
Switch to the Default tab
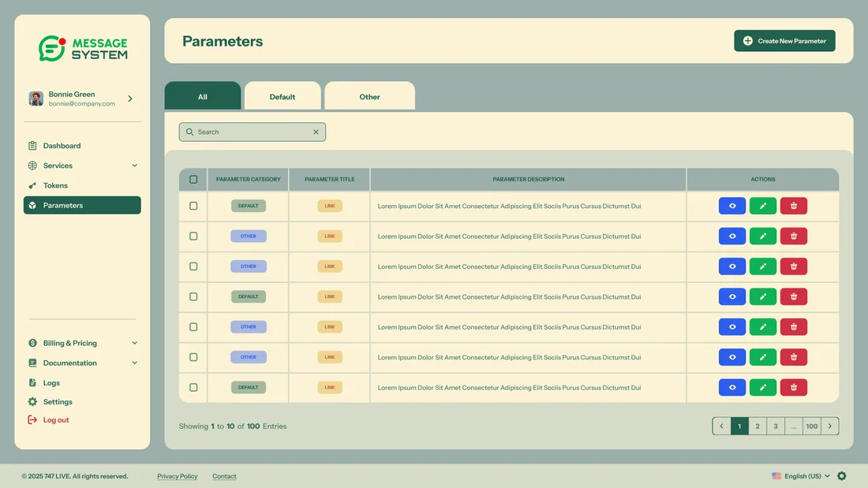tap(282, 95)
